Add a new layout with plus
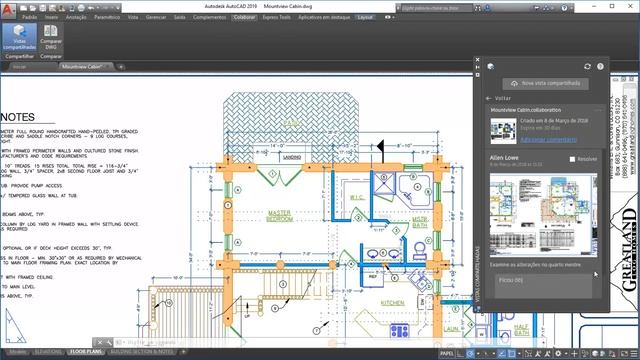 [x=183, y=352]
